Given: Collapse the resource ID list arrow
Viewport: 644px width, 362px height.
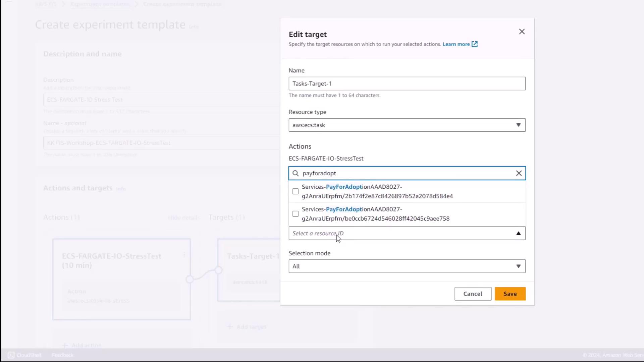Looking at the screenshot, I should point(518,233).
